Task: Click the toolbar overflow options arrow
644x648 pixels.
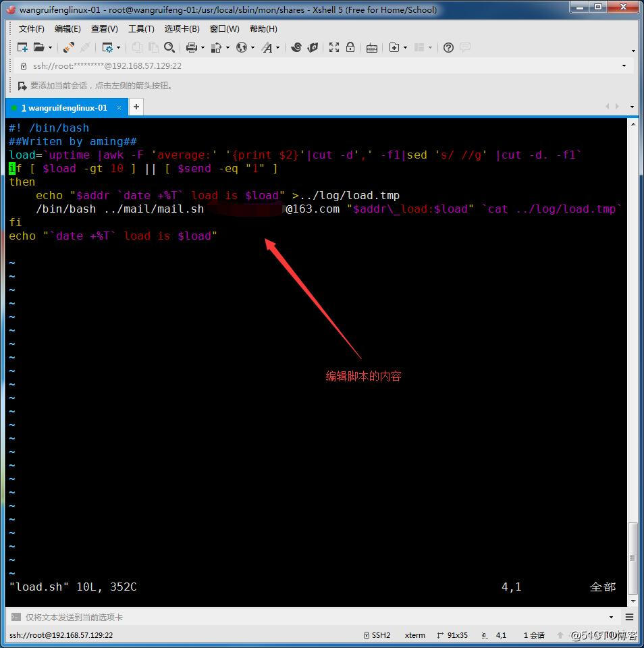Action: coord(633,51)
